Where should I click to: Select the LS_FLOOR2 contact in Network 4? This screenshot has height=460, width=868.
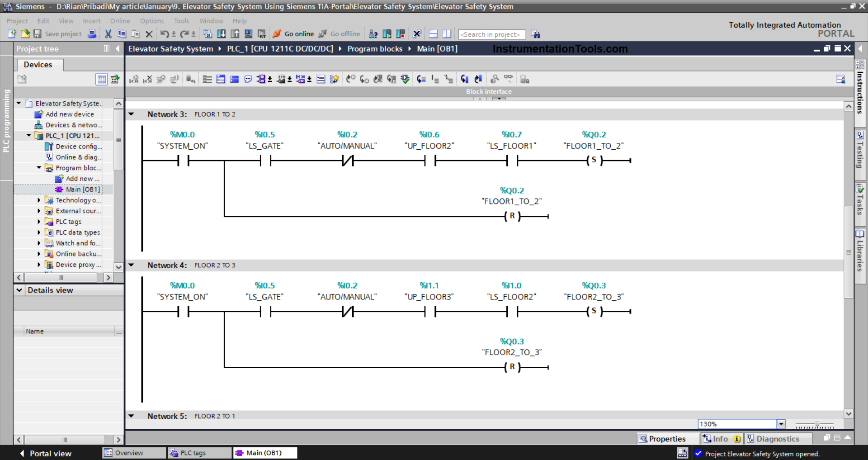coord(512,311)
